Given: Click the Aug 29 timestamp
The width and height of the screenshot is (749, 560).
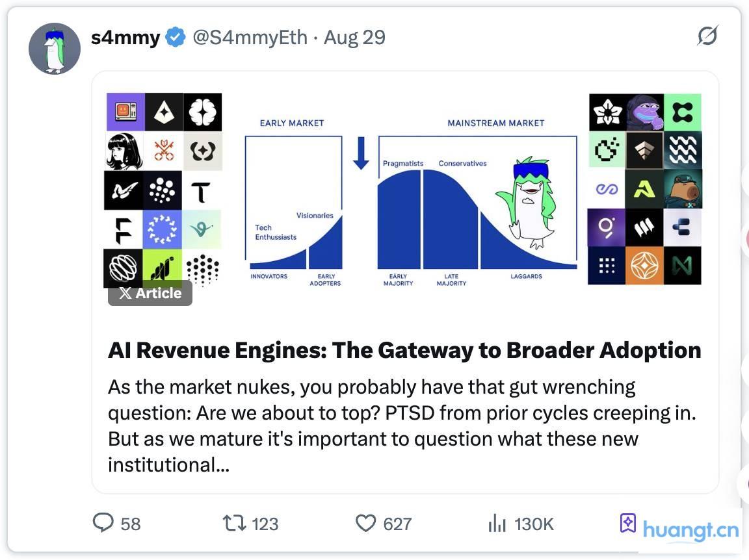Looking at the screenshot, I should (354, 38).
